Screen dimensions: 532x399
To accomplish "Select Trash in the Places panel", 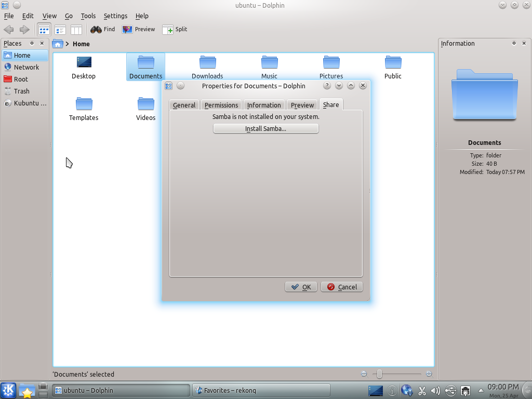I will point(25,91).
